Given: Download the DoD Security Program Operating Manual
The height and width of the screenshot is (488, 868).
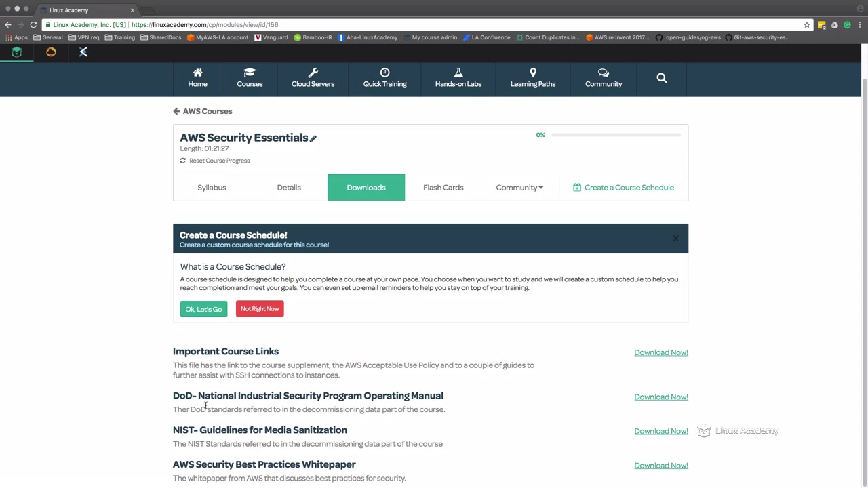Looking at the screenshot, I should [661, 396].
